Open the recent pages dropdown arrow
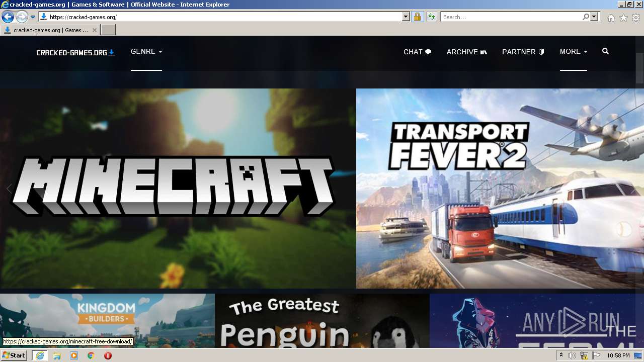Screen dimensions: 644x362 [33, 17]
